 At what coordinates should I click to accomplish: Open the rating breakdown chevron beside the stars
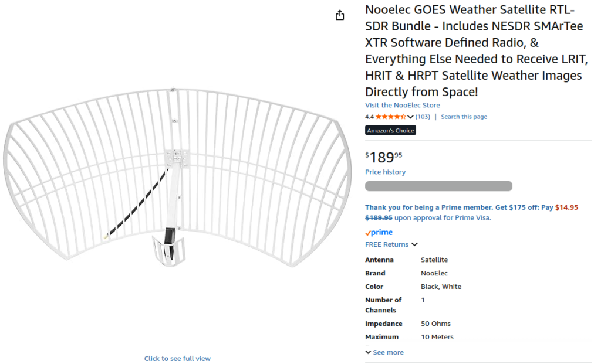(x=410, y=117)
